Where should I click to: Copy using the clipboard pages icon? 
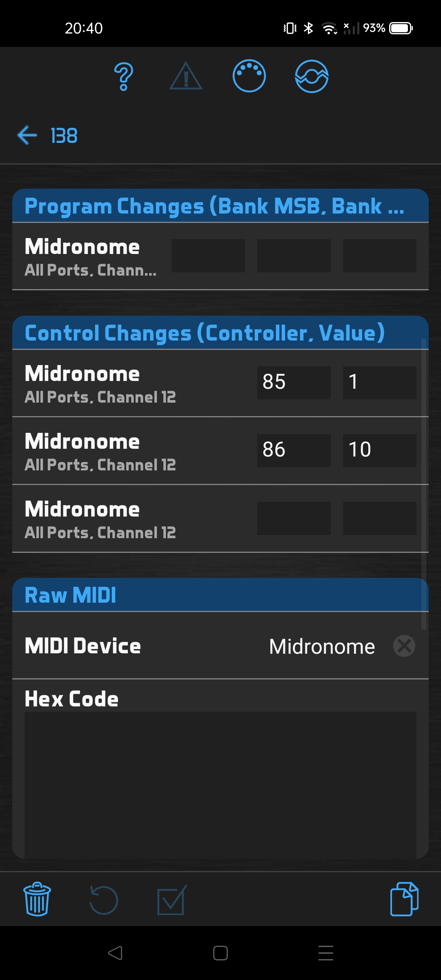404,899
